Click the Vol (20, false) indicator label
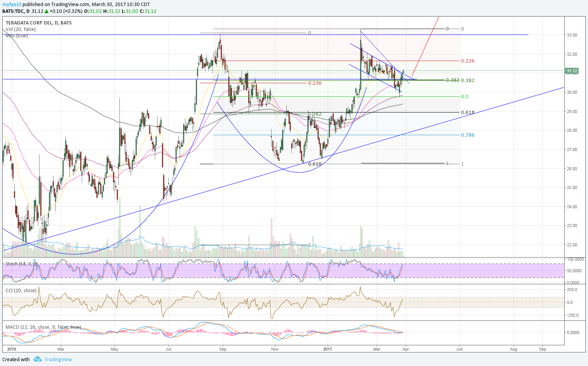Image resolution: width=588 pixels, height=366 pixels. click(x=21, y=29)
